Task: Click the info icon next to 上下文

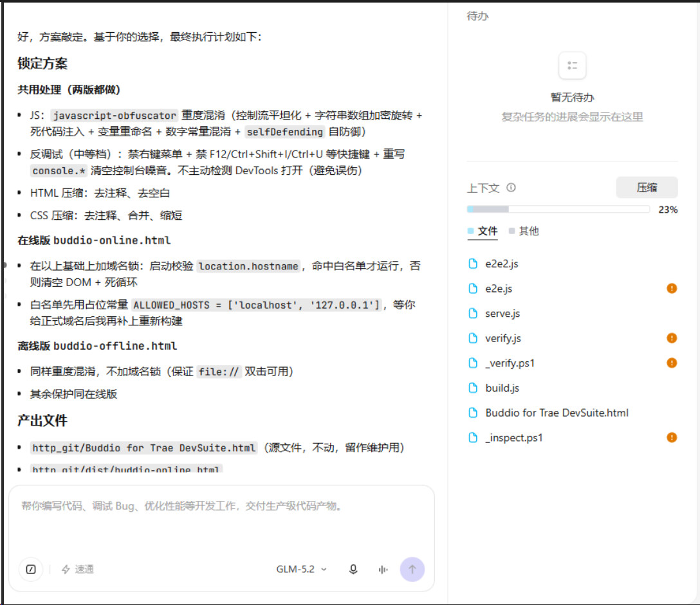Action: [511, 187]
